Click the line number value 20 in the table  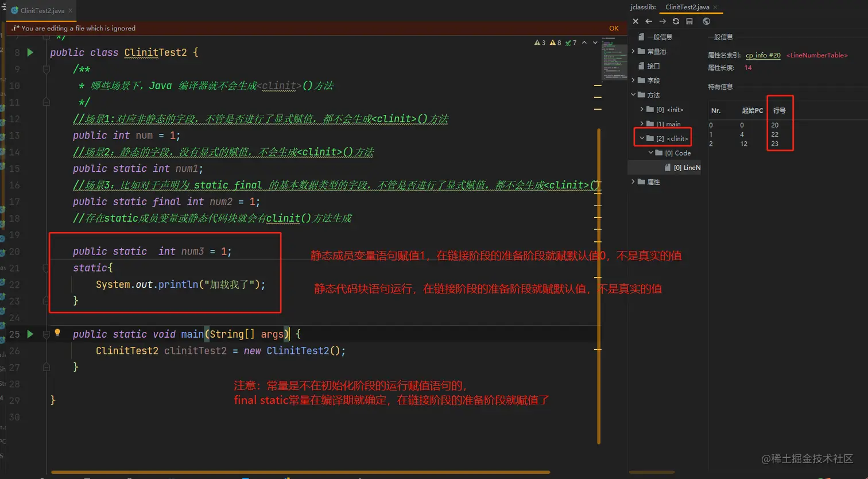click(x=775, y=125)
